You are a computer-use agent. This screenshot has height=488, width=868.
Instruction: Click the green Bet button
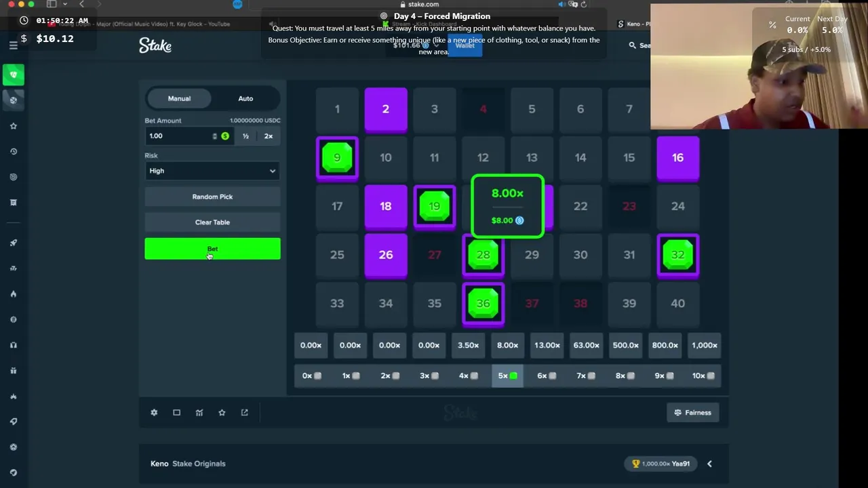[212, 249]
